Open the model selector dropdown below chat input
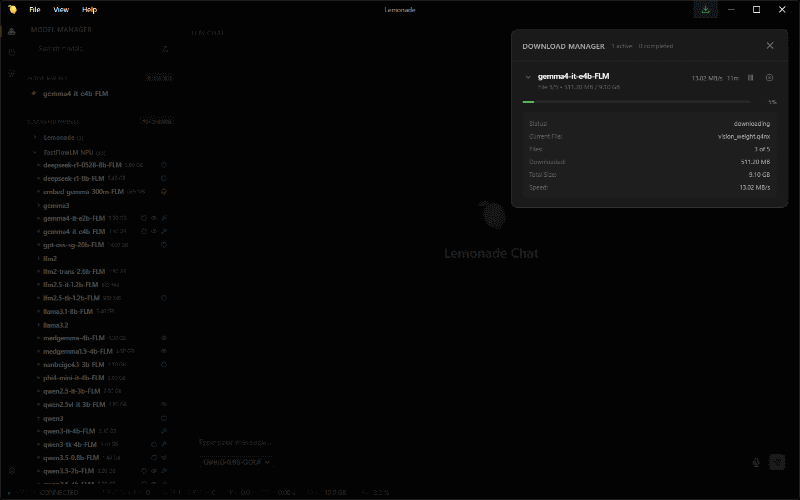This screenshot has width=800, height=500. point(236,462)
